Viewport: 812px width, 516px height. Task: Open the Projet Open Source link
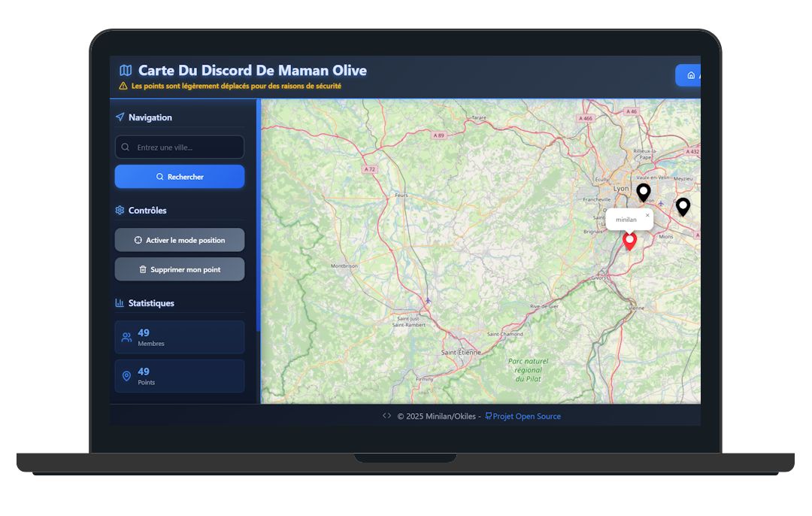(x=527, y=416)
